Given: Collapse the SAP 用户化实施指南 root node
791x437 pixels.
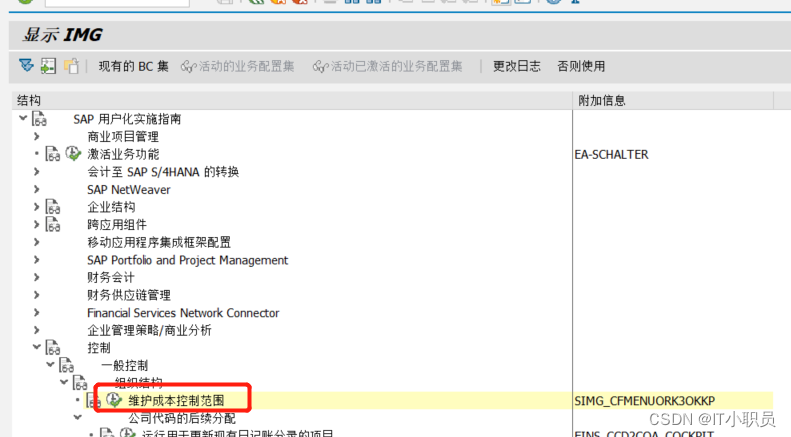Looking at the screenshot, I should (23, 118).
